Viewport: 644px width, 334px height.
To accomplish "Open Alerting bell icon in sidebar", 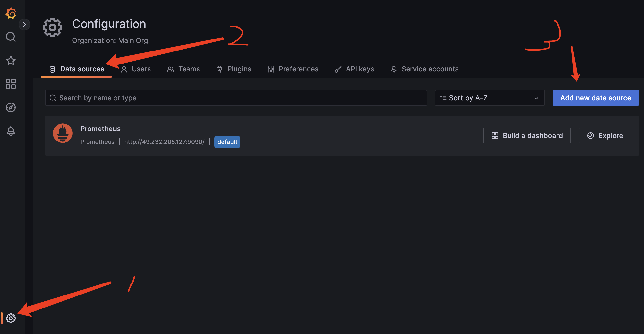I will pyautogui.click(x=11, y=131).
